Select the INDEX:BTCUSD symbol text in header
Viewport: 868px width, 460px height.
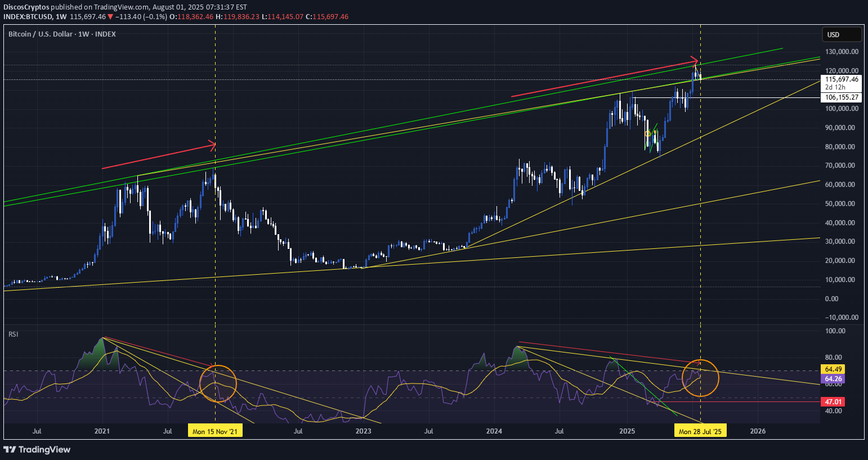point(28,17)
